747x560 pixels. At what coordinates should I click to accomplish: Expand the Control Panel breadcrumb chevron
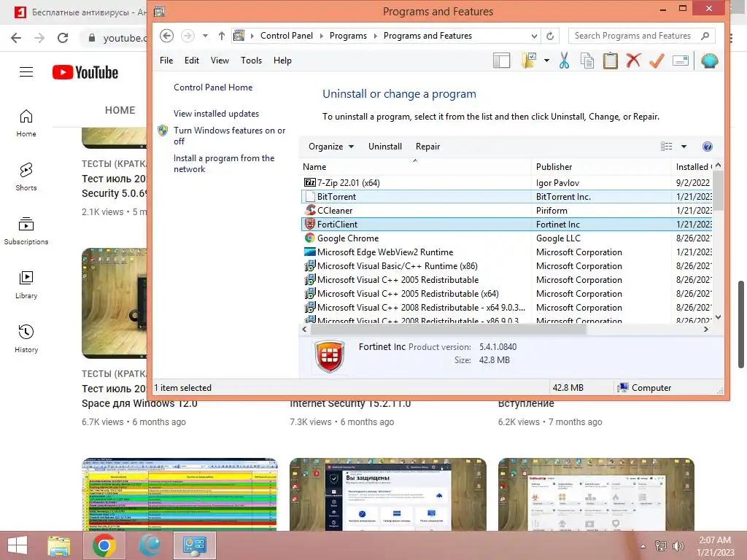click(321, 36)
